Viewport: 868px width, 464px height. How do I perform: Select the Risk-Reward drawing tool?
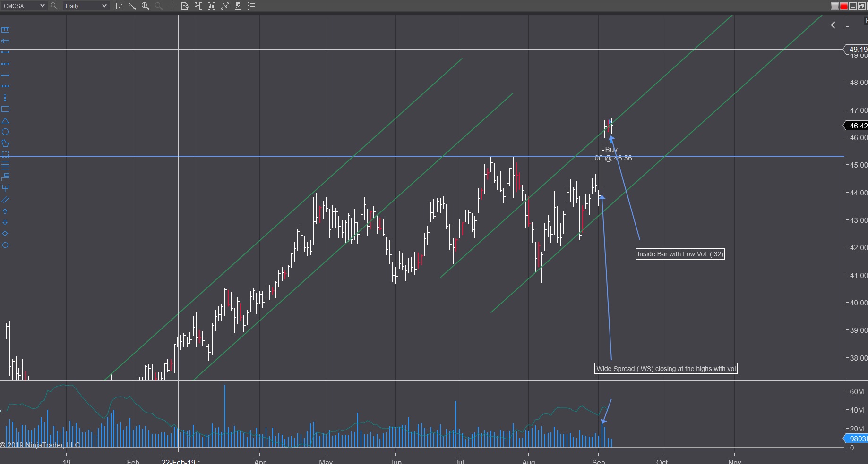point(5,41)
